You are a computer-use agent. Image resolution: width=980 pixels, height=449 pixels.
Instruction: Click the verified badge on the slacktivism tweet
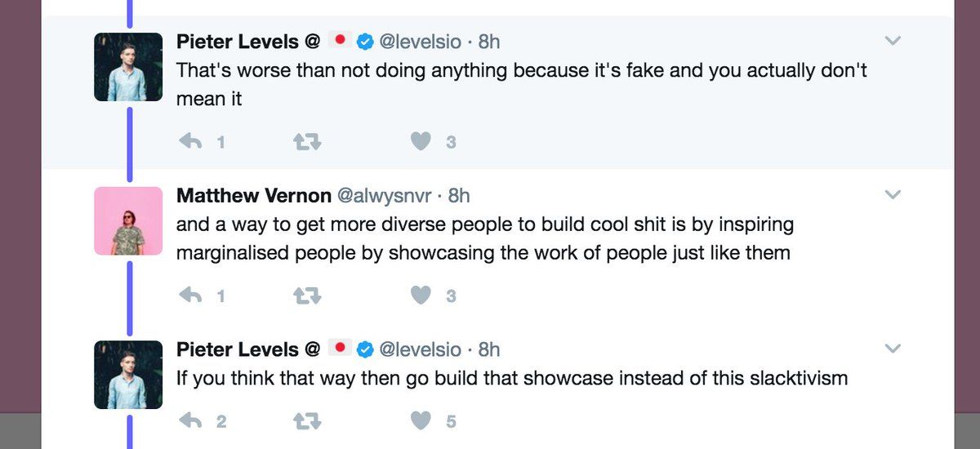tap(367, 350)
